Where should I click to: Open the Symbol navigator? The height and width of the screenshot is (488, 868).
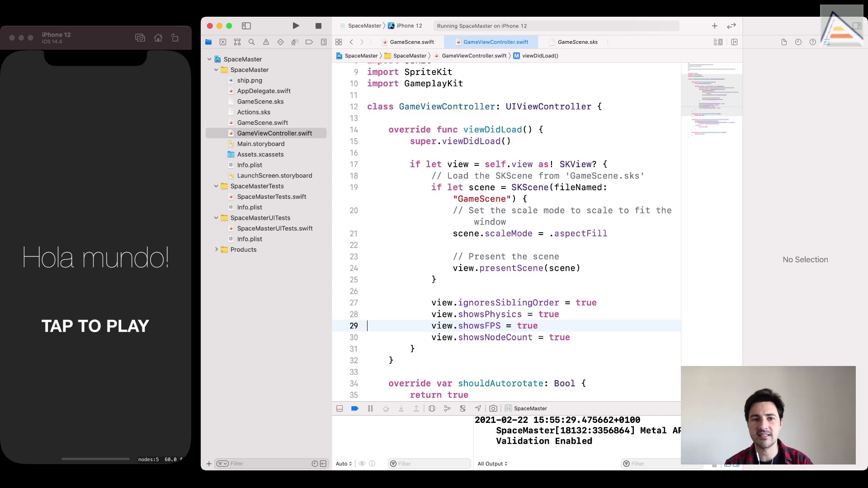(x=237, y=42)
